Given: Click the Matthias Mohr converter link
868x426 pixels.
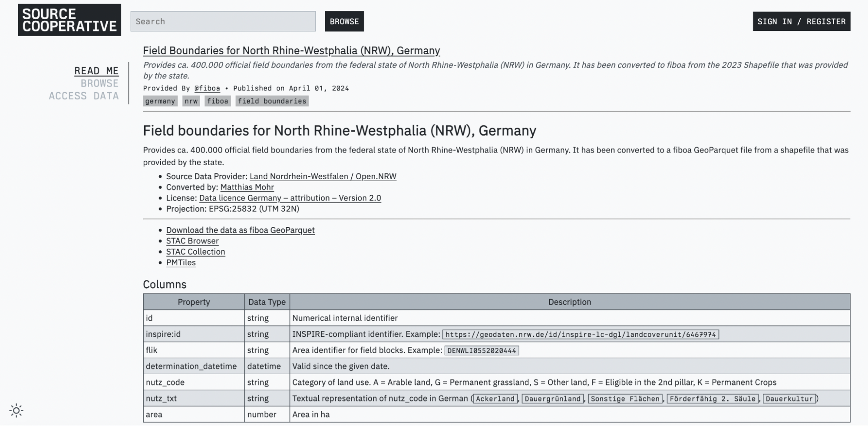Looking at the screenshot, I should tap(247, 187).
